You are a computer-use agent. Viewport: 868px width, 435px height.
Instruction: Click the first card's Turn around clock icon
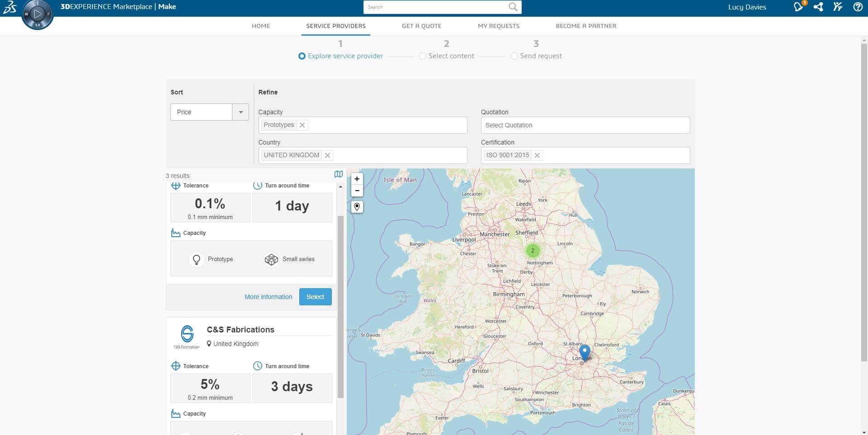(258, 186)
